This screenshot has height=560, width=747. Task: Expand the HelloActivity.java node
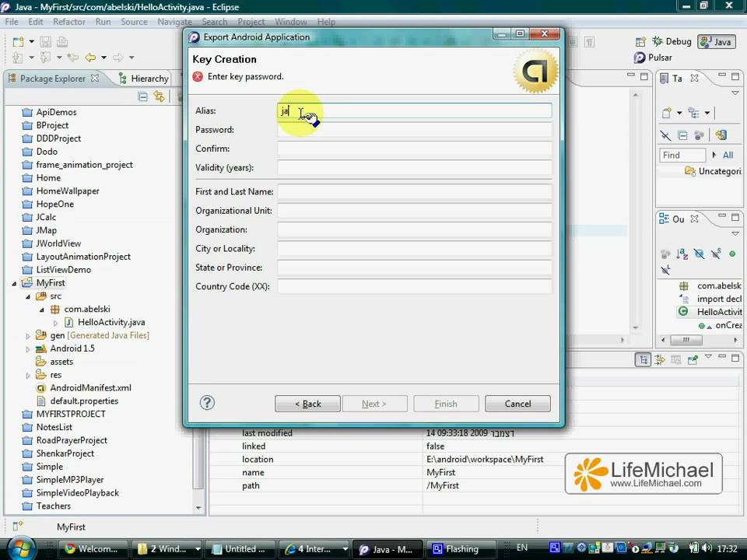pyautogui.click(x=55, y=323)
